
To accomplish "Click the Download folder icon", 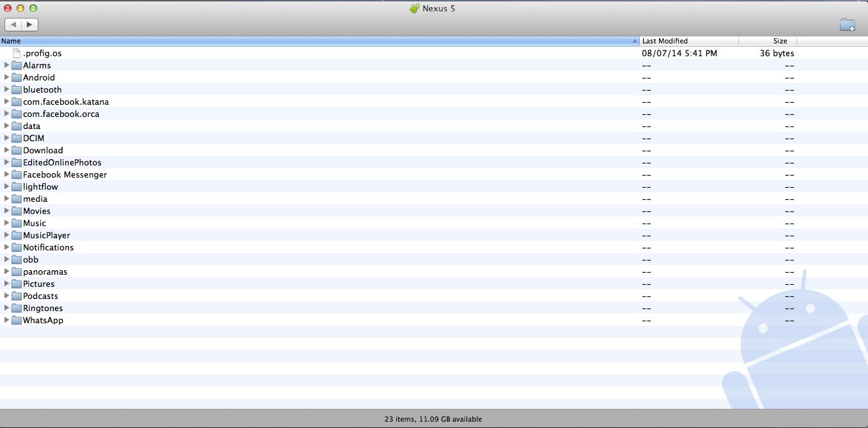I will point(17,150).
